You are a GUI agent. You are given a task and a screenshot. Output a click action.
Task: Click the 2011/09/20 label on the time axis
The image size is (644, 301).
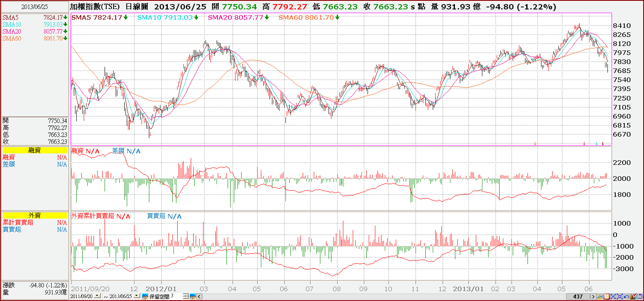pyautogui.click(x=90, y=289)
